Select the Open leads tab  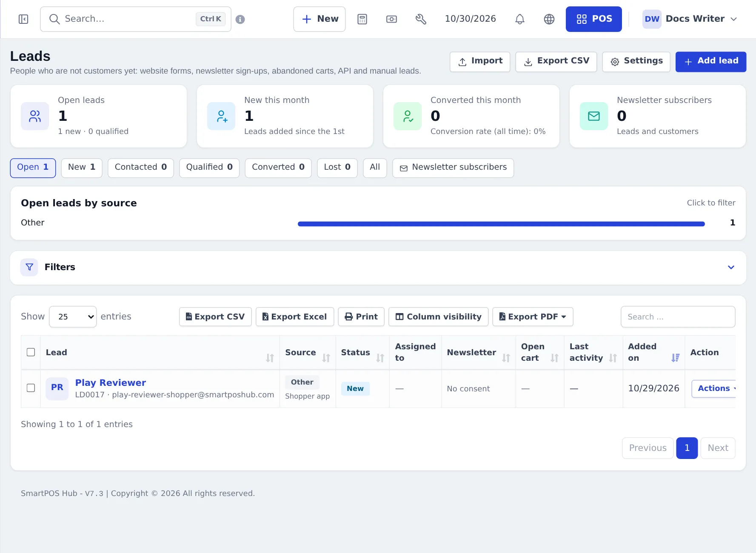click(33, 168)
